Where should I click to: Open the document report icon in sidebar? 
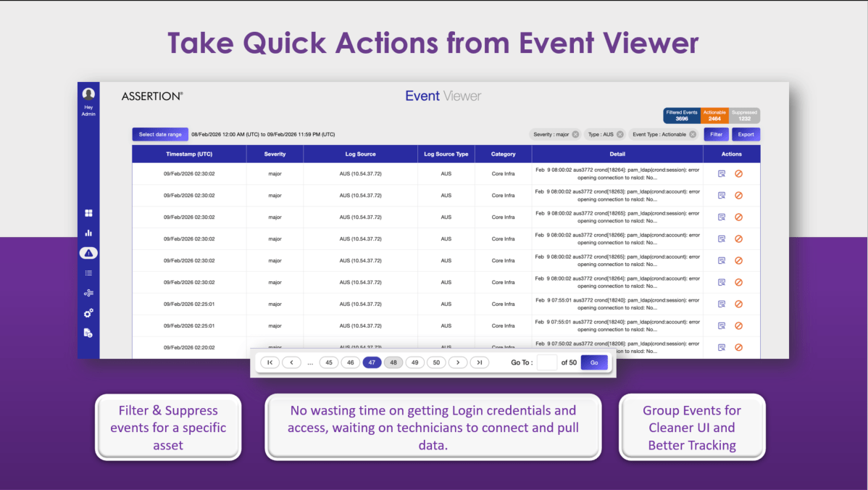(88, 333)
